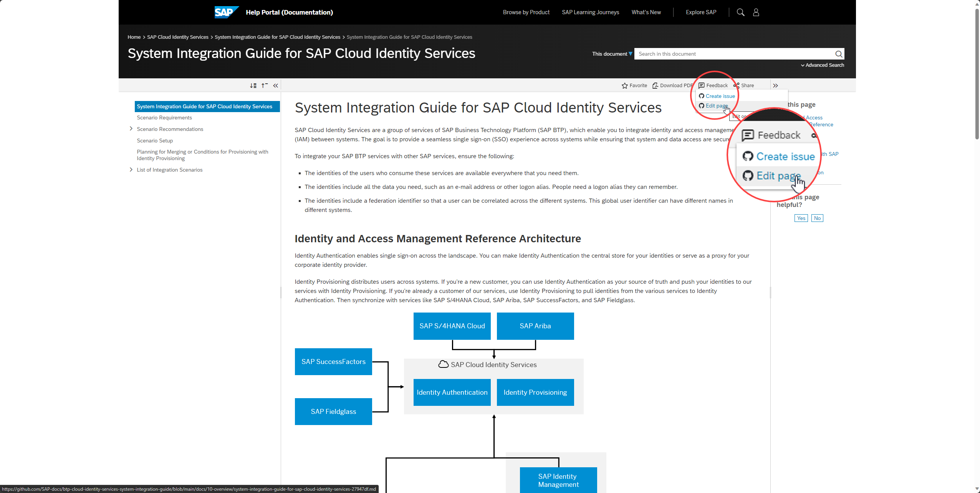Screen dimensions: 980x493
Task: Click the Share icon
Action: pyautogui.click(x=737, y=86)
